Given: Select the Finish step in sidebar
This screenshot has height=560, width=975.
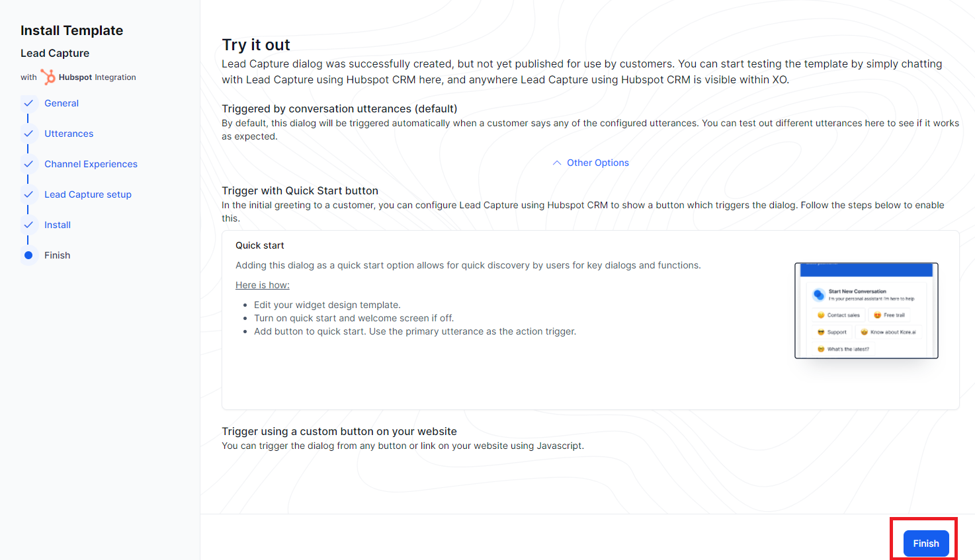Looking at the screenshot, I should click(x=58, y=255).
